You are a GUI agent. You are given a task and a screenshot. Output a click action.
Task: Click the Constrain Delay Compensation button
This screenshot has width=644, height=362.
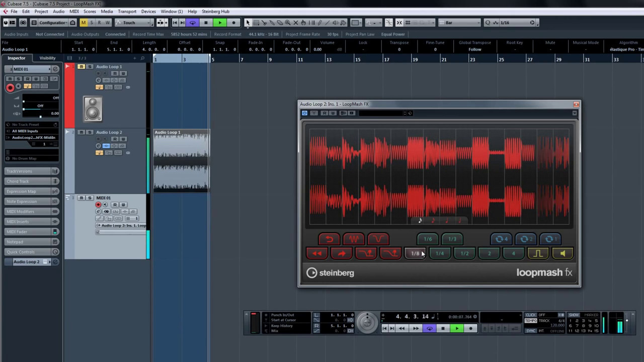point(23,23)
